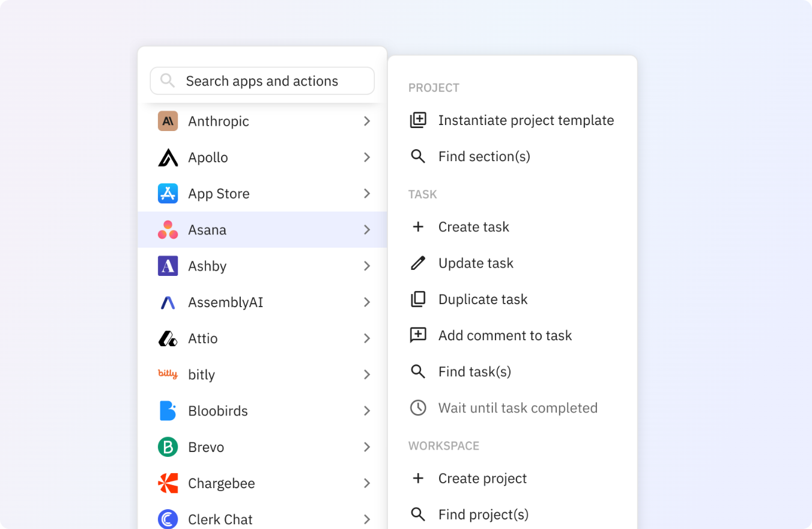
Task: Click the magnifier icon in search box
Action: coord(168,81)
